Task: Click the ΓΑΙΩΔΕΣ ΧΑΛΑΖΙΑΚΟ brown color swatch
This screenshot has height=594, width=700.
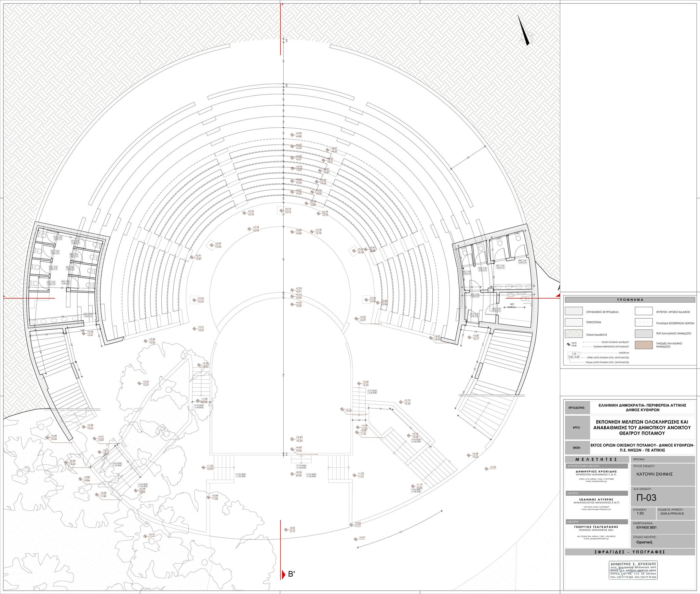Action: [644, 345]
